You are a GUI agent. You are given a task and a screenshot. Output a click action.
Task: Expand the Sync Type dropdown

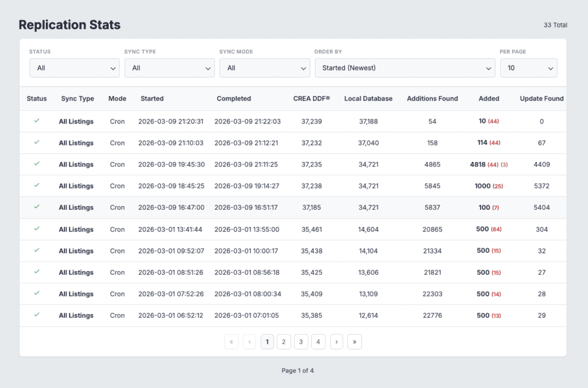click(169, 68)
